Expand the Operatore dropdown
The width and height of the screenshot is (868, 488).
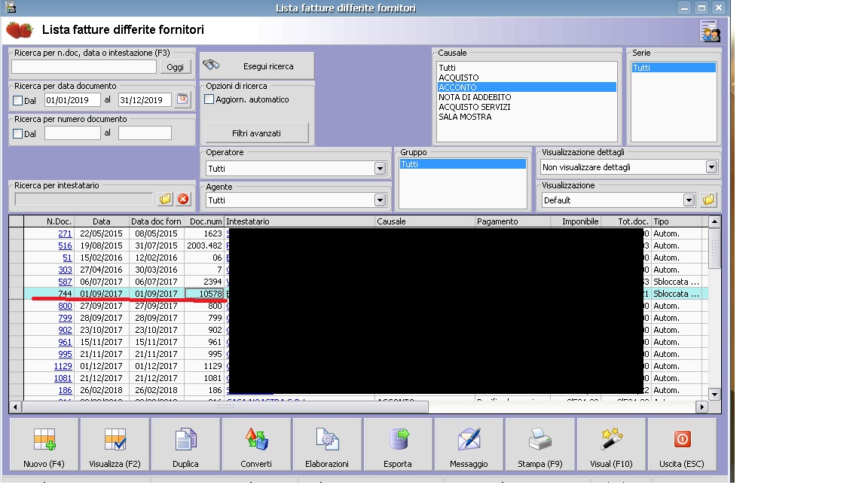380,168
